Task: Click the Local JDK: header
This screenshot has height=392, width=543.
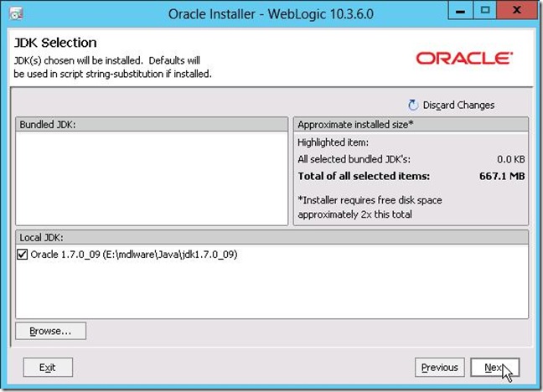Action: [271, 238]
